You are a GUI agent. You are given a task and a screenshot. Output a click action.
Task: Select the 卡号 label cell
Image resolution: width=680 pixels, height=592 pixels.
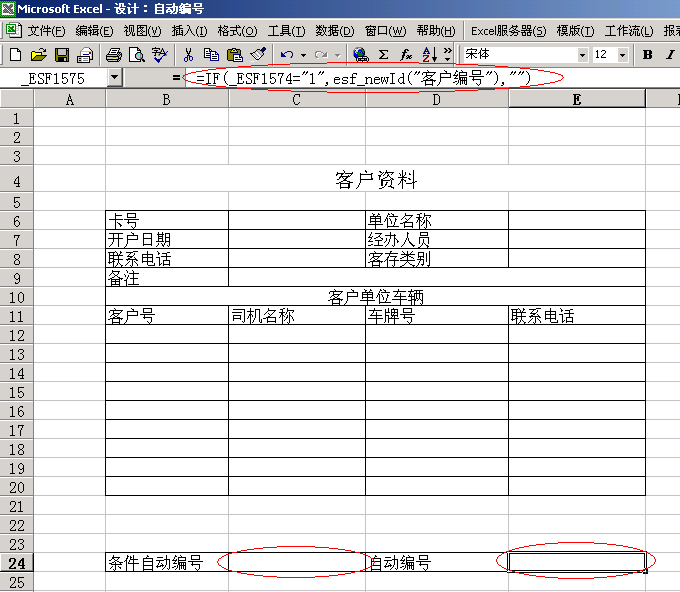167,220
